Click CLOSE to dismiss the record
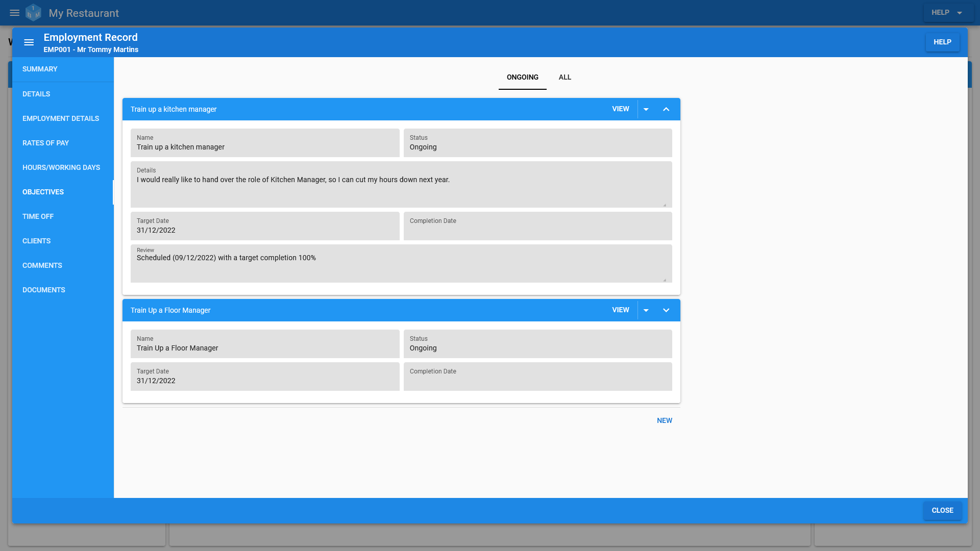 (x=942, y=511)
